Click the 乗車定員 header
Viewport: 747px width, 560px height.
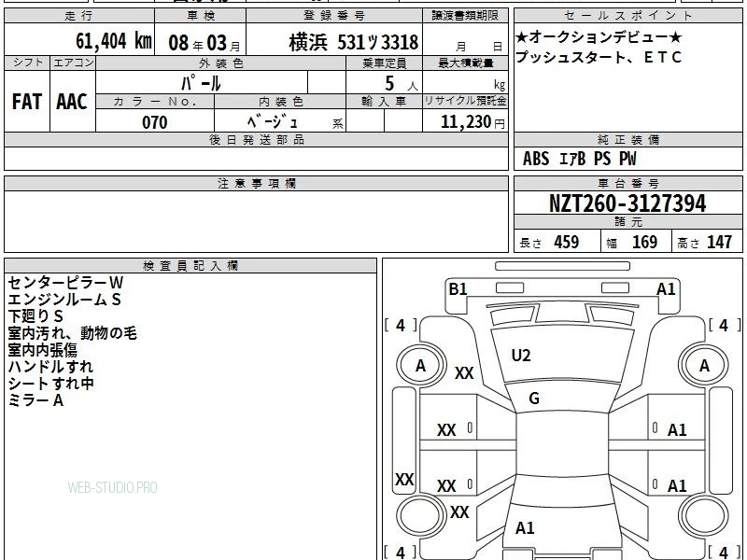pyautogui.click(x=384, y=63)
